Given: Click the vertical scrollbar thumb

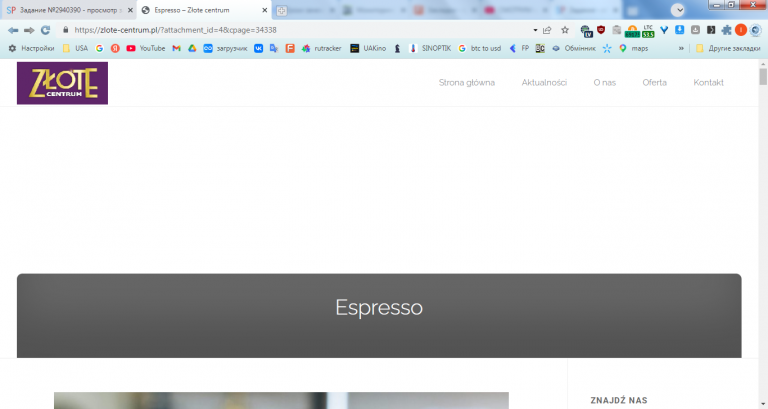Looking at the screenshot, I should 763,77.
